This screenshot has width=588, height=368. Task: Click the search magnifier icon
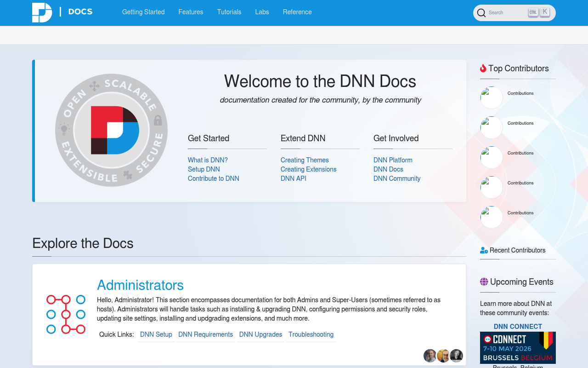pyautogui.click(x=481, y=13)
